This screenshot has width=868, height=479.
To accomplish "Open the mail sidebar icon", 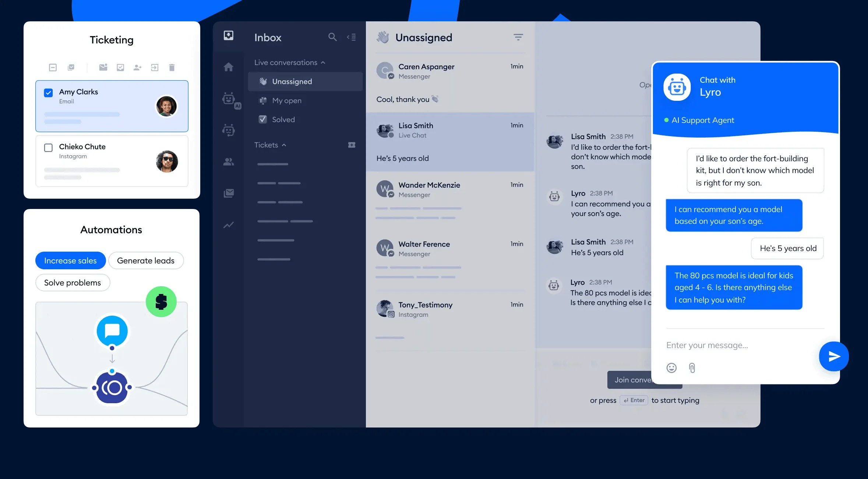I will 229,193.
